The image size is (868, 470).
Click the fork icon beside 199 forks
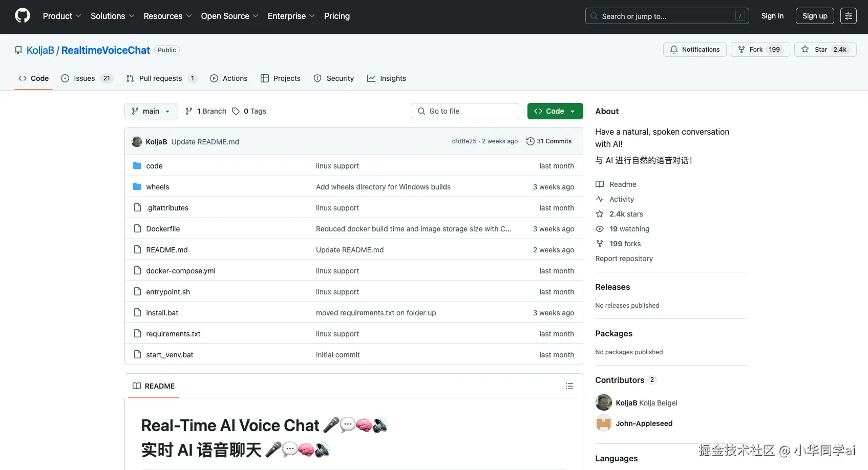[600, 244]
